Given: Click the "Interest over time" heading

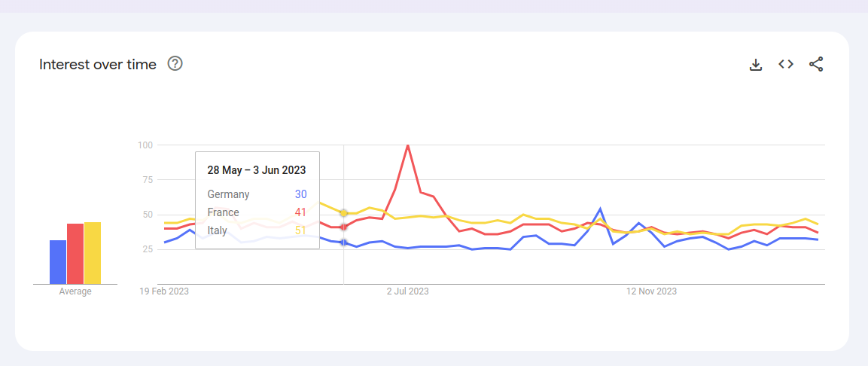Looking at the screenshot, I should click(98, 65).
